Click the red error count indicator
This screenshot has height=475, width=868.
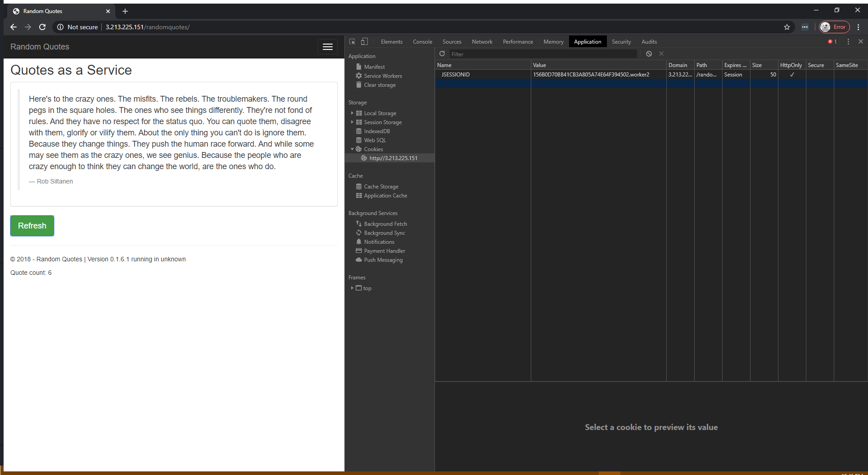coord(832,41)
